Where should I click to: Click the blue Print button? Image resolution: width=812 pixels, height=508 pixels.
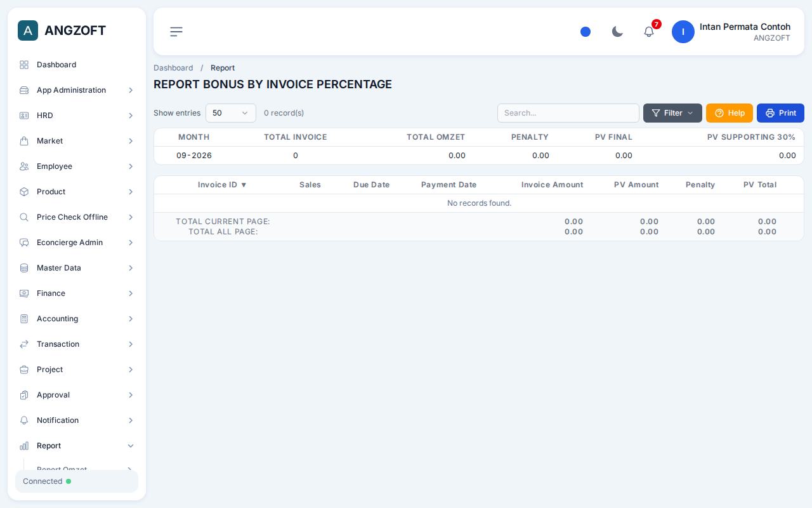point(780,113)
